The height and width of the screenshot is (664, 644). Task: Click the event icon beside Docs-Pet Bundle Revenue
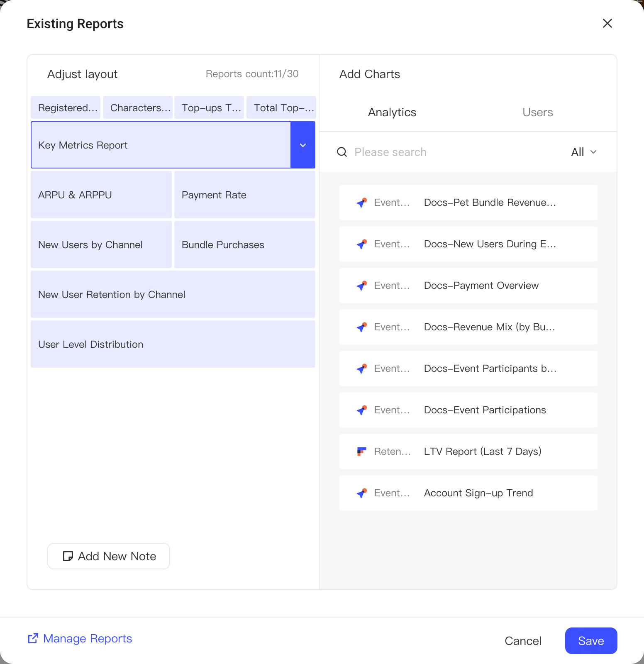(362, 203)
